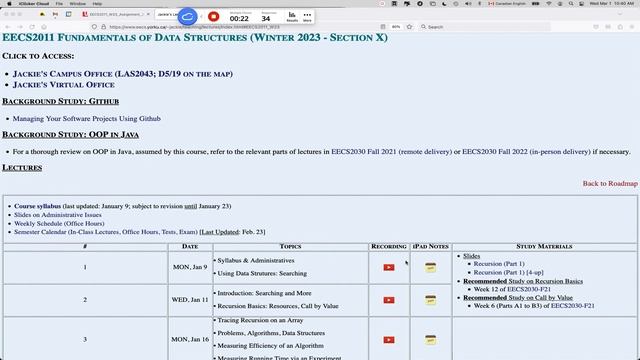640x360 pixels.
Task: Click the iClicker timer reading 00:22
Action: click(x=239, y=18)
